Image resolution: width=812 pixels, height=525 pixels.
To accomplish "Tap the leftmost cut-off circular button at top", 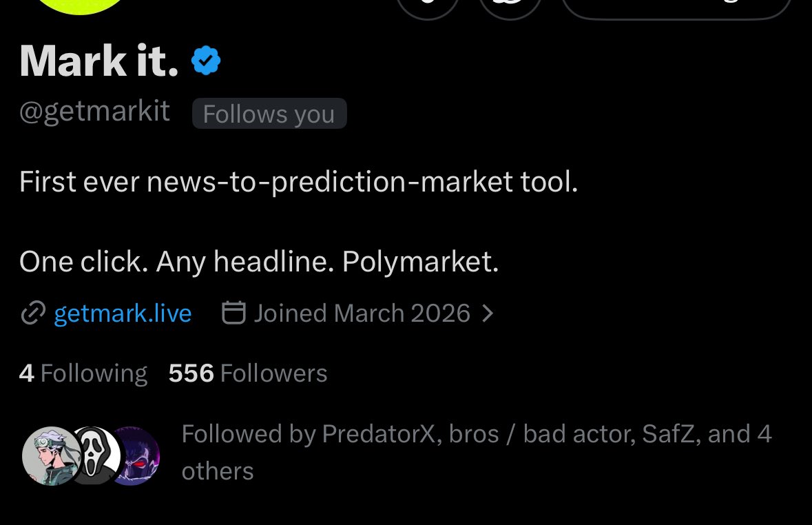I will pos(428,9).
